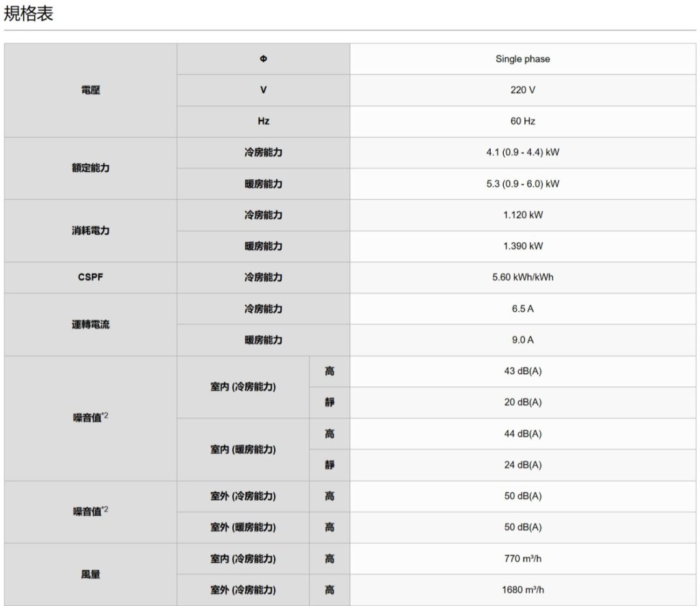Click the 運轉電流 row header
Screen dimensions: 700x606
click(x=90, y=324)
